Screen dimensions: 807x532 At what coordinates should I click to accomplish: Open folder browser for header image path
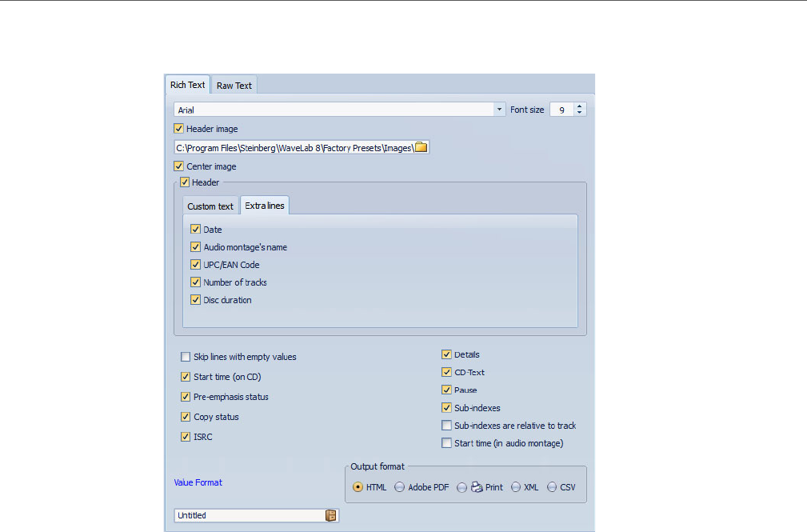point(421,147)
